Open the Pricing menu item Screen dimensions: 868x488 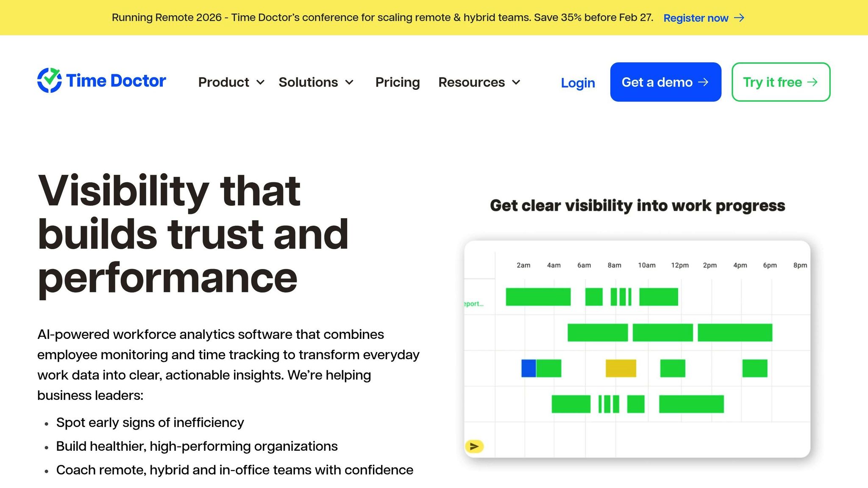point(398,82)
